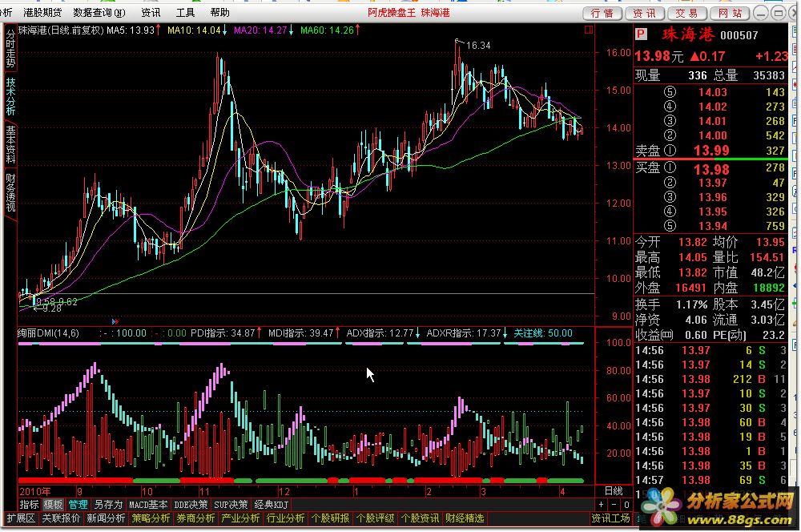Click the ADX指示: 12.77 label
The width and height of the screenshot is (801, 532).
[x=380, y=333]
